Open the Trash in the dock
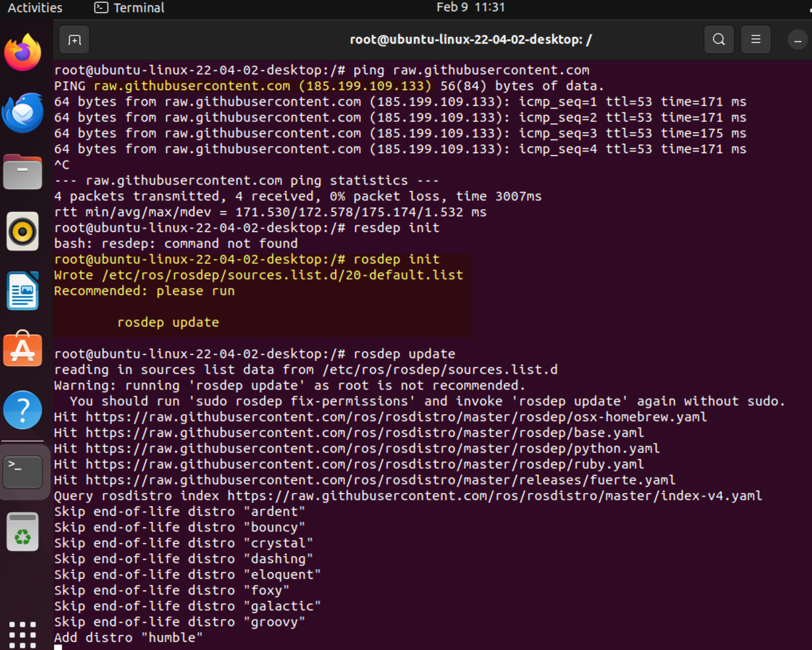 coord(23,532)
